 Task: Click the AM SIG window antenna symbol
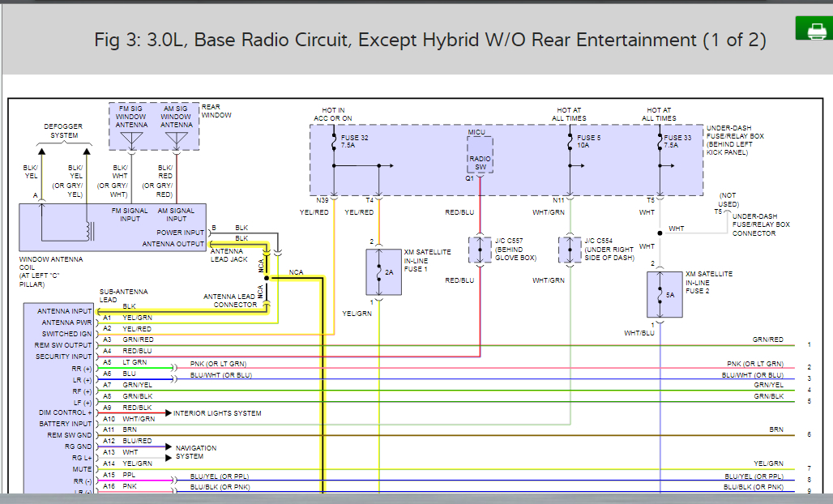pos(176,140)
